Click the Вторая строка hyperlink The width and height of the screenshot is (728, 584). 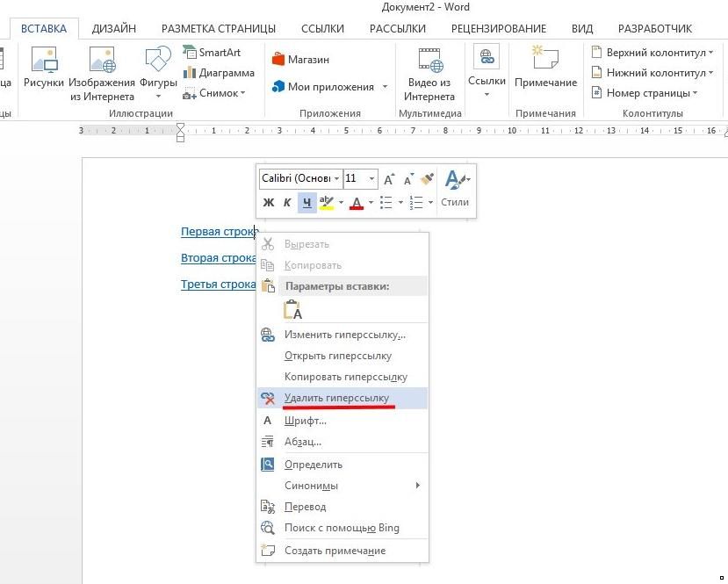[x=218, y=257]
